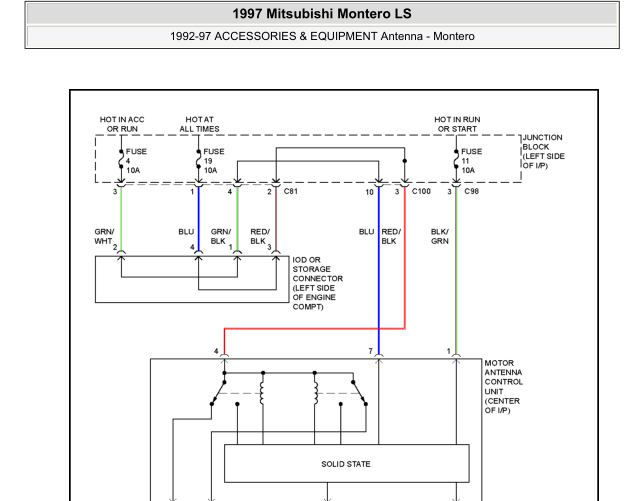Click the fuse symbol beside 'FUSE 4'

tap(121, 159)
